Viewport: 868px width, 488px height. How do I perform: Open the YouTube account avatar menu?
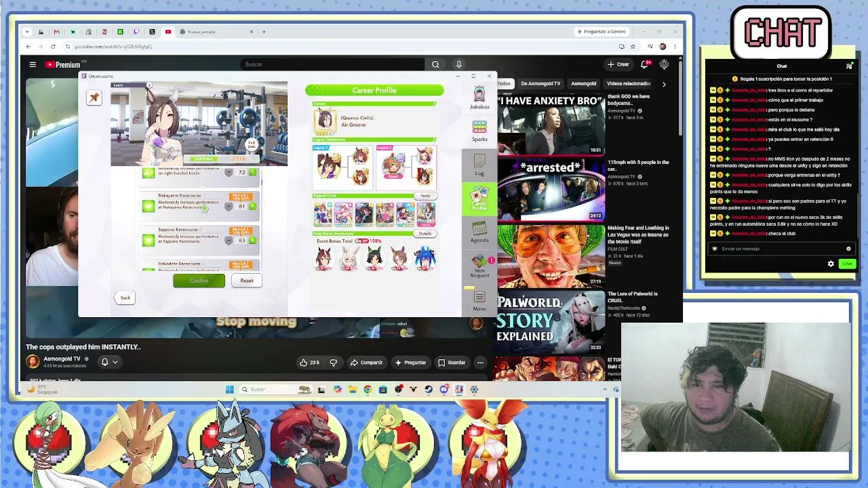(664, 64)
